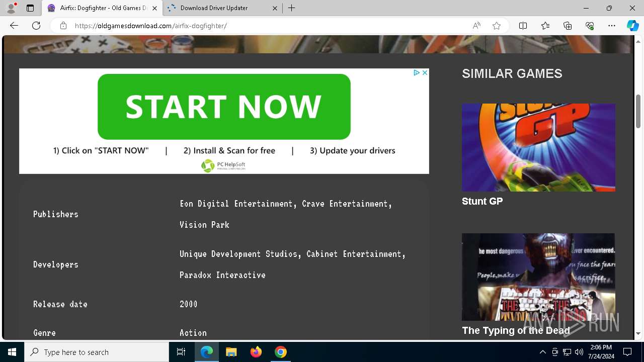
Task: Open the Stunt GP title link
Action: (482, 201)
